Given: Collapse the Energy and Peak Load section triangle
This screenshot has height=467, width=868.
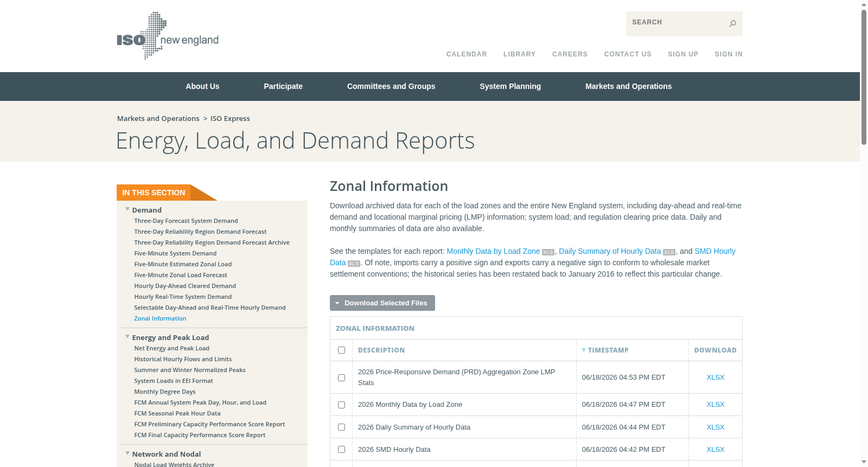Looking at the screenshot, I should click(127, 337).
